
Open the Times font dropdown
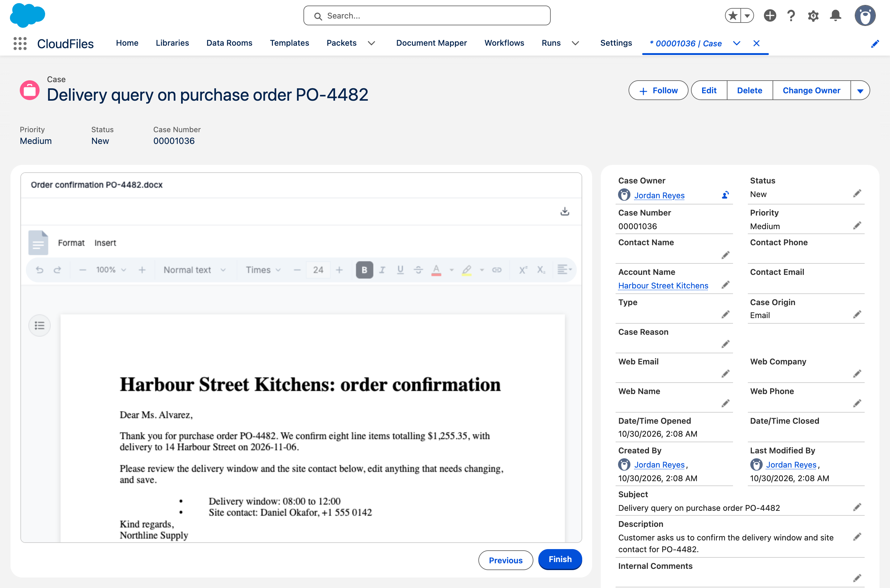tap(263, 270)
